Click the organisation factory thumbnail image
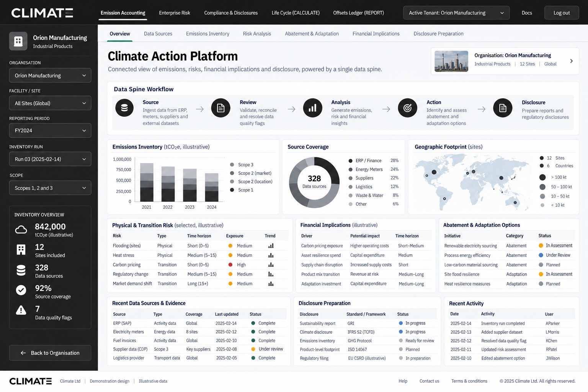The height and width of the screenshot is (392, 588). pyautogui.click(x=451, y=61)
